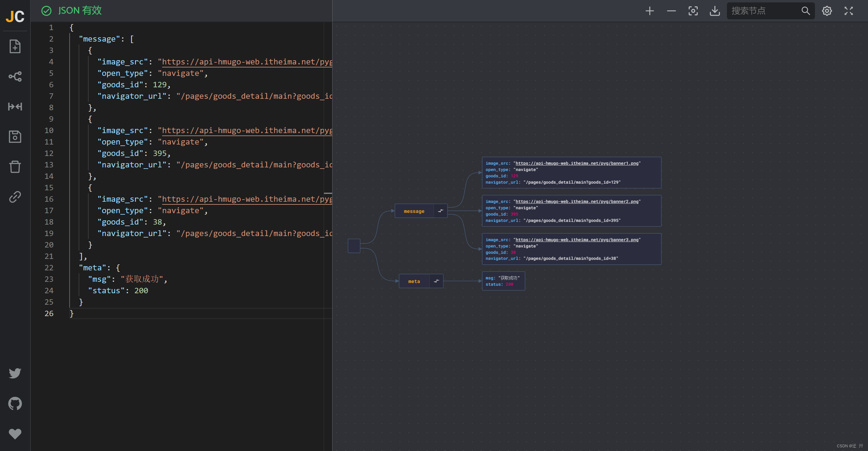
Task: Click the trash clear JSON icon
Action: (15, 166)
